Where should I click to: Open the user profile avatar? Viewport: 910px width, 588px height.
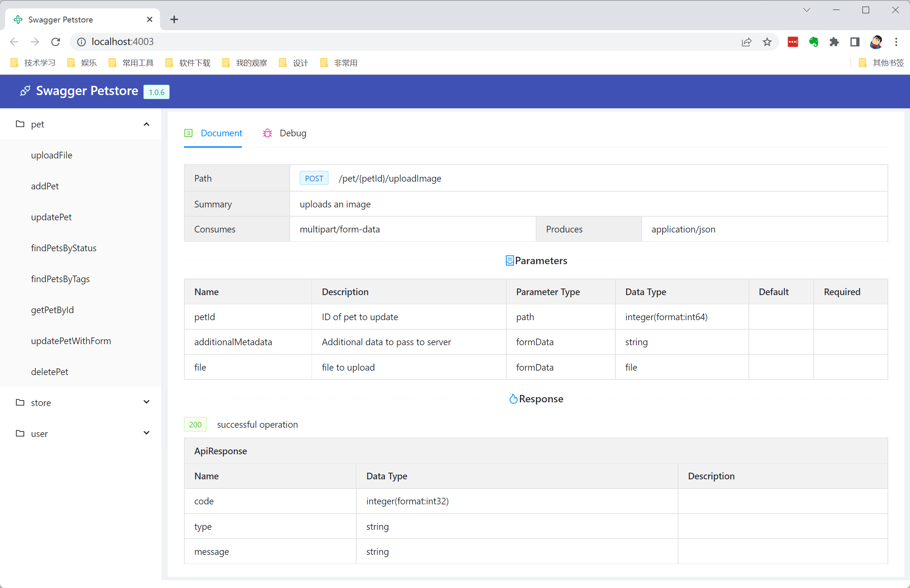(x=876, y=42)
